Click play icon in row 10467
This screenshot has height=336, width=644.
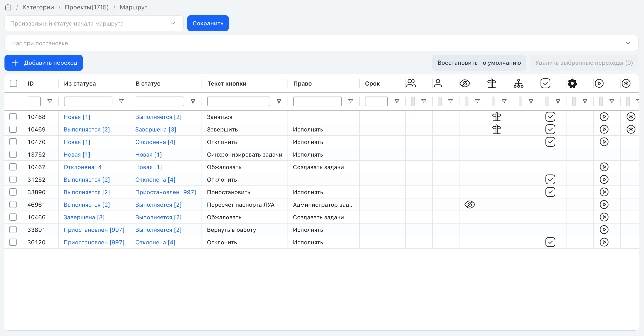pyautogui.click(x=604, y=167)
